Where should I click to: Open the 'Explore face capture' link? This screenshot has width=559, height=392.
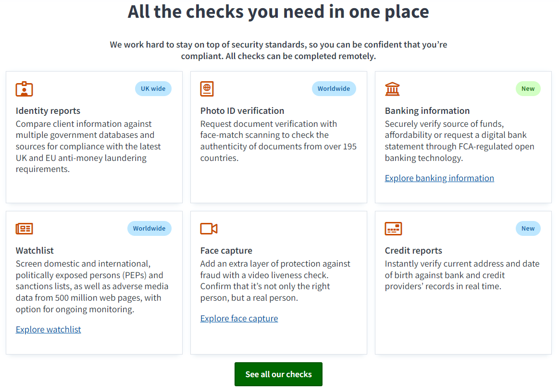tap(239, 318)
